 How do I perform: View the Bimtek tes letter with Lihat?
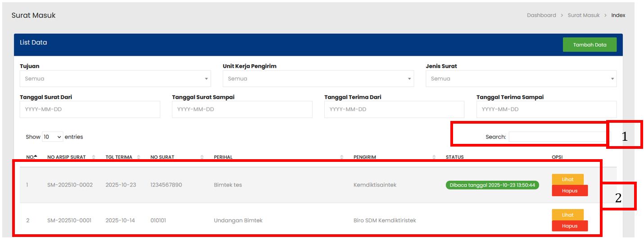[x=567, y=179]
